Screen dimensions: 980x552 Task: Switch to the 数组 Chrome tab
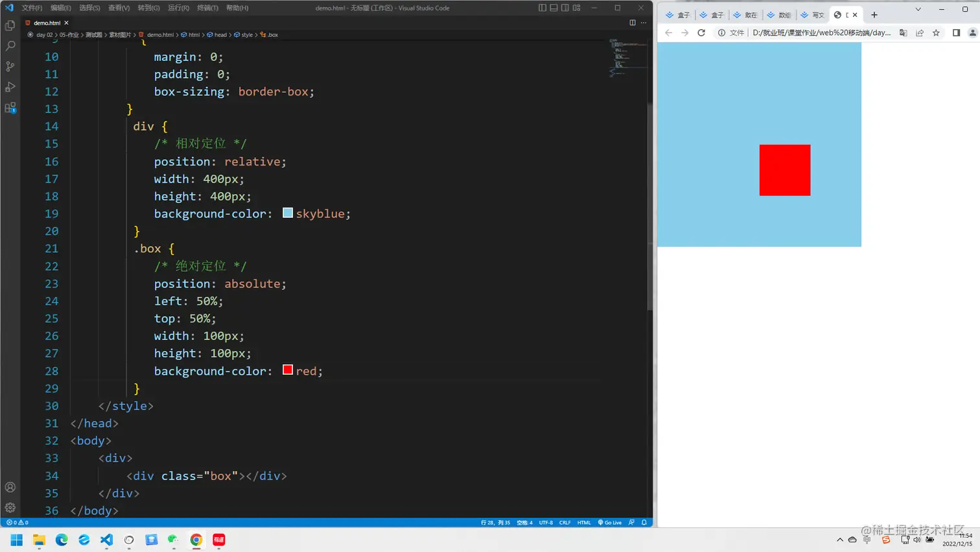pyautogui.click(x=779, y=15)
